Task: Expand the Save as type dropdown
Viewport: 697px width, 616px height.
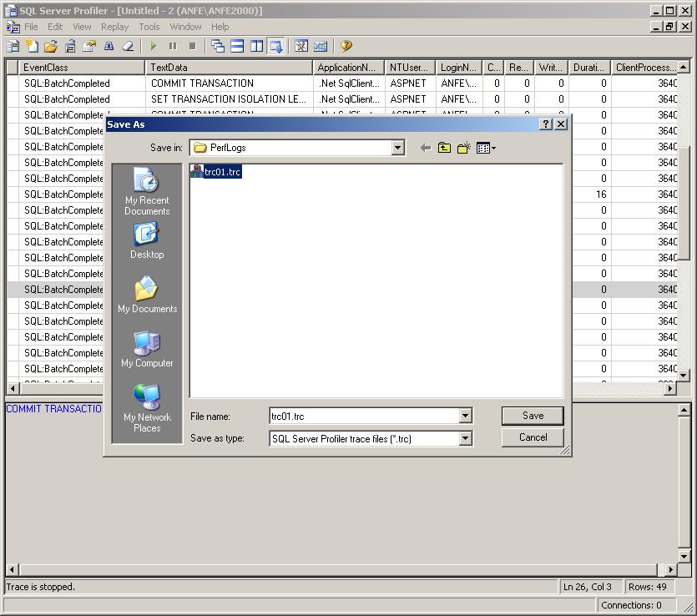Action: pos(465,438)
